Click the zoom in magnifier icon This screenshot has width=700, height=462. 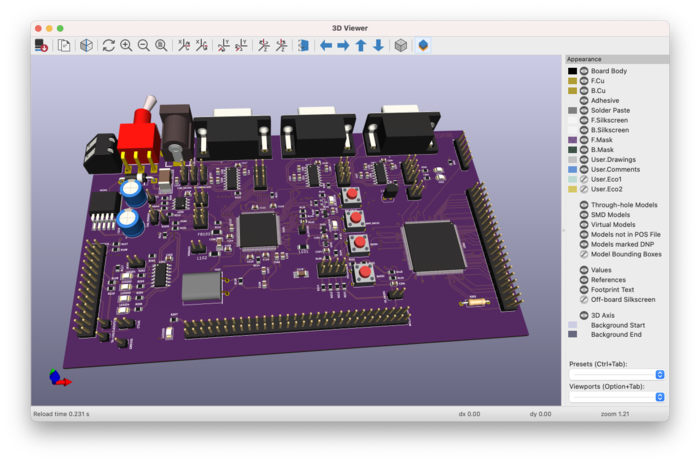(126, 45)
